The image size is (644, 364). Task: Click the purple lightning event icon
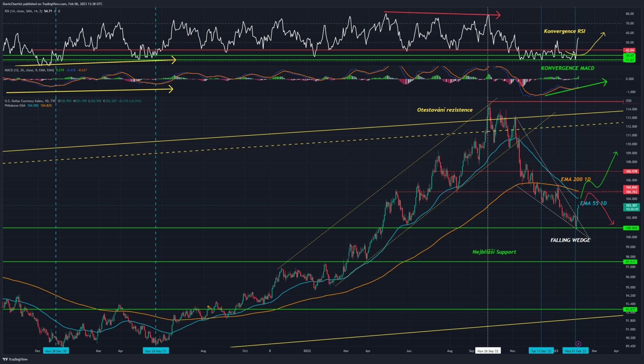[578, 344]
